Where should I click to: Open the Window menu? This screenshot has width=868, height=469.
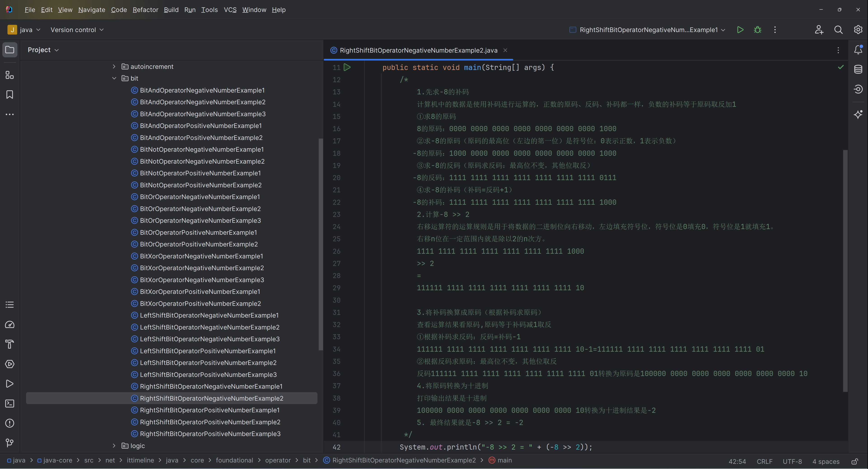pyautogui.click(x=254, y=10)
